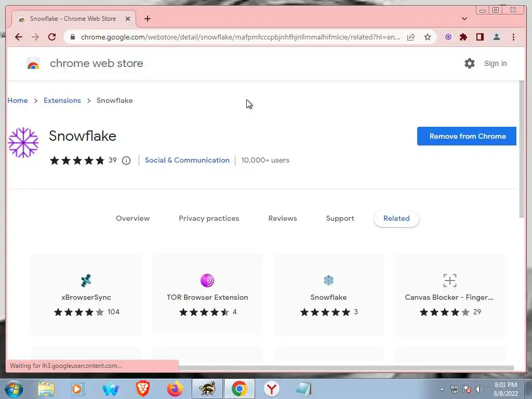Close the Snowflake - Chrome Web Store tab

pyautogui.click(x=128, y=19)
